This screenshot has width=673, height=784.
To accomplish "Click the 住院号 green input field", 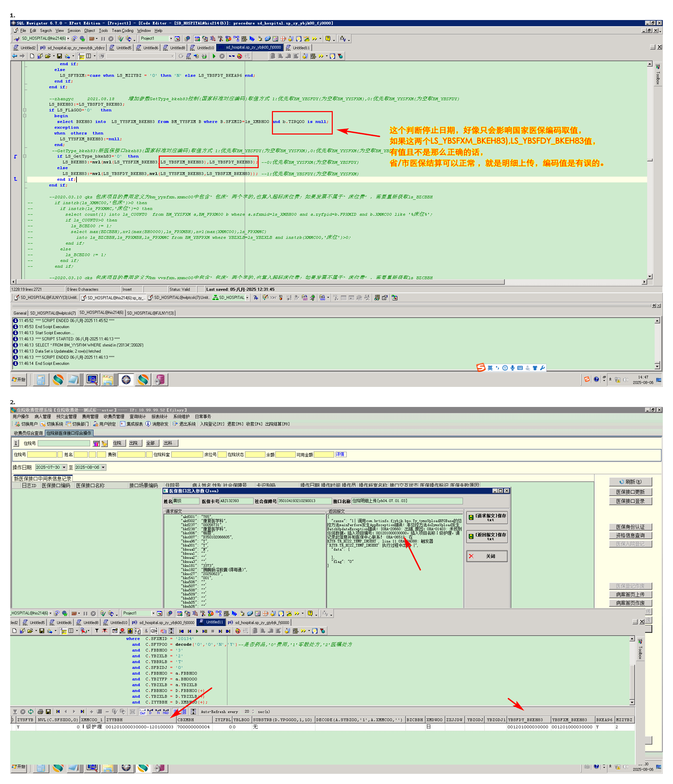I will pyautogui.click(x=64, y=443).
